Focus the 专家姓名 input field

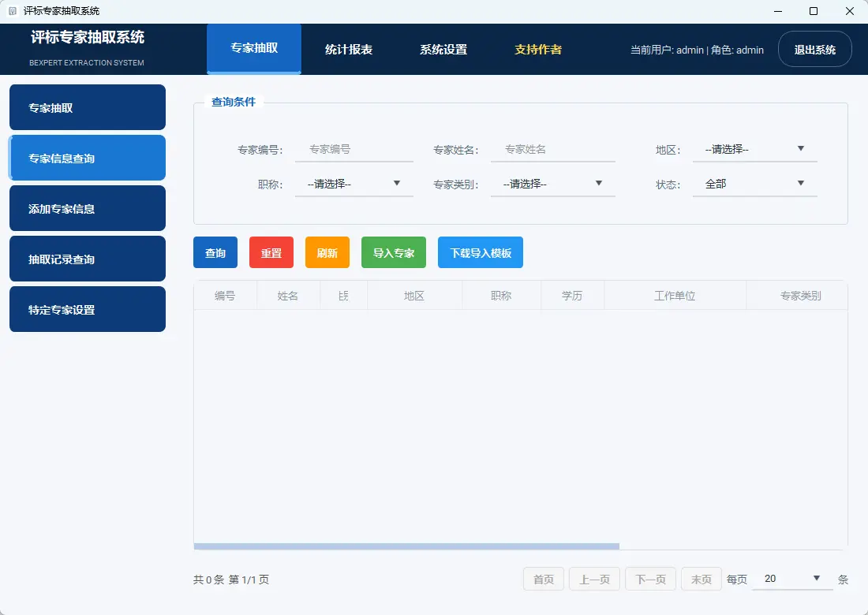[553, 149]
